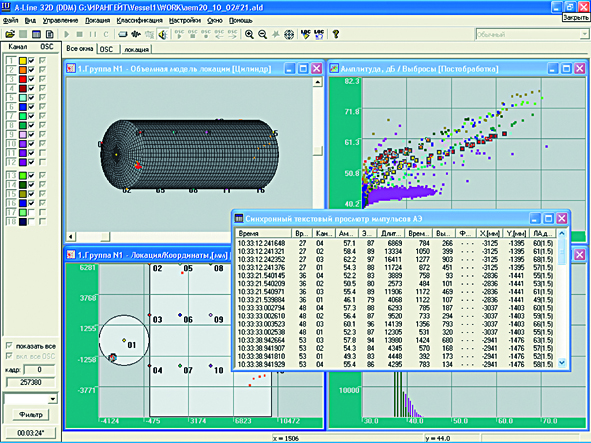591x443 pixels.
Task: Click the pause button in toolbar
Action: [93, 34]
